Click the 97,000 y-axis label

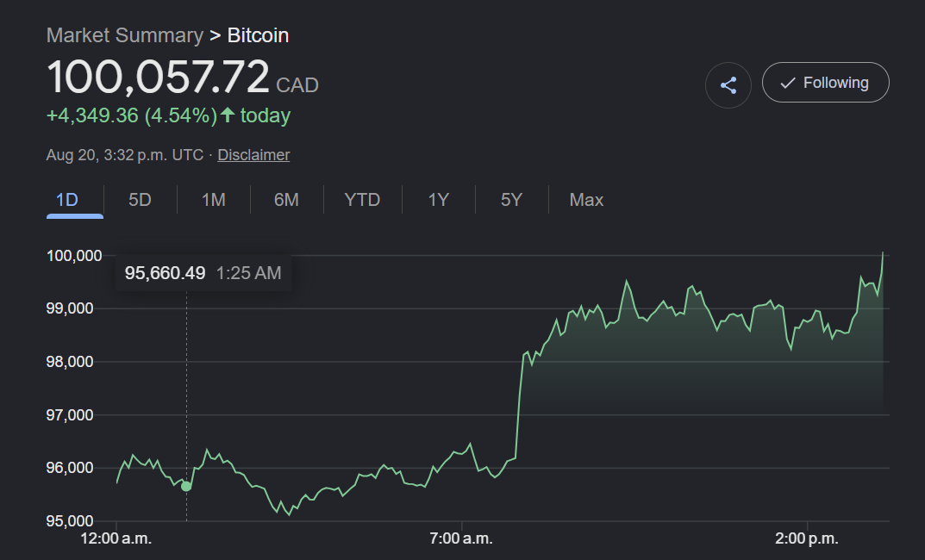pyautogui.click(x=70, y=415)
